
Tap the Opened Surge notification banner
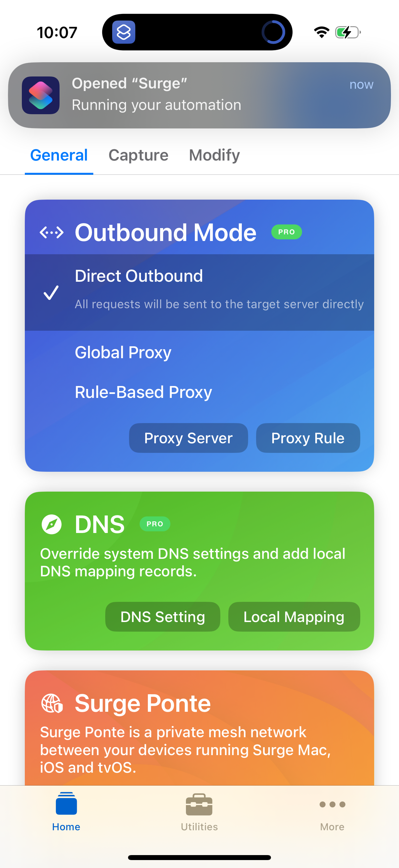pos(199,95)
